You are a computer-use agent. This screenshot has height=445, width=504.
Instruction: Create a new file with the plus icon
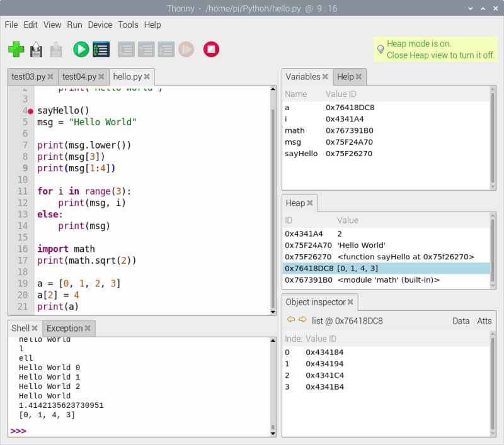pos(16,49)
